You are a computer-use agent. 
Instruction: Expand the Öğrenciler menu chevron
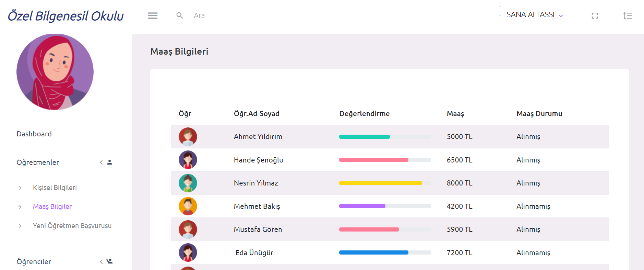tap(101, 261)
